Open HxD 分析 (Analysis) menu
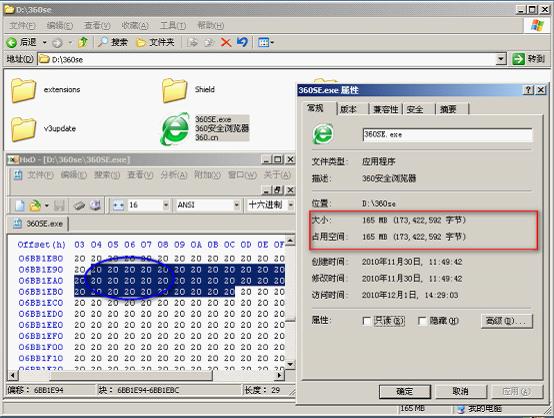This screenshot has height=418, width=554. (x=173, y=175)
